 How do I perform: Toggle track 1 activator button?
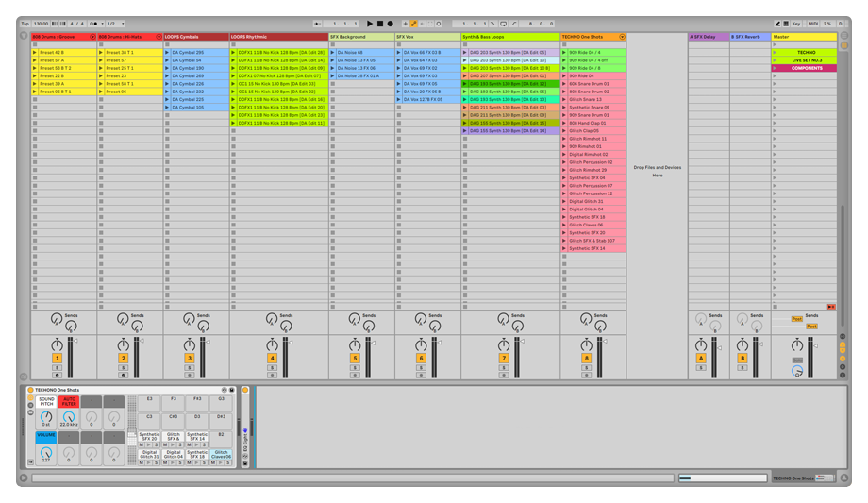(x=57, y=359)
